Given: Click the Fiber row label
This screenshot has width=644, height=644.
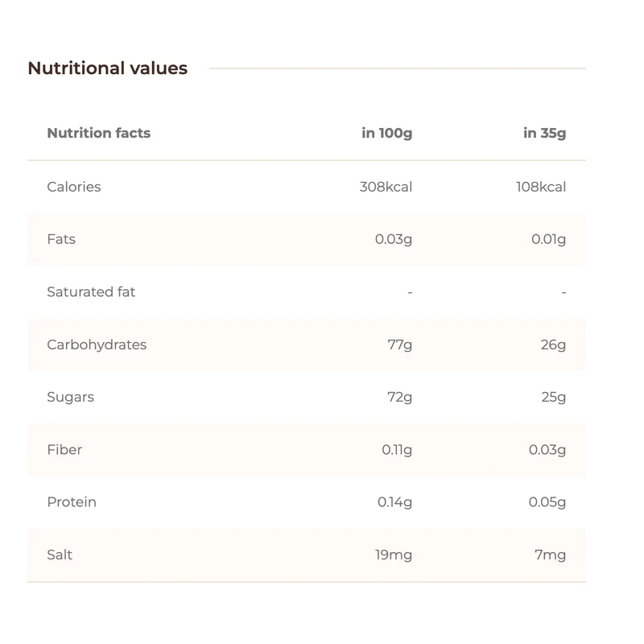Looking at the screenshot, I should pos(64,450).
